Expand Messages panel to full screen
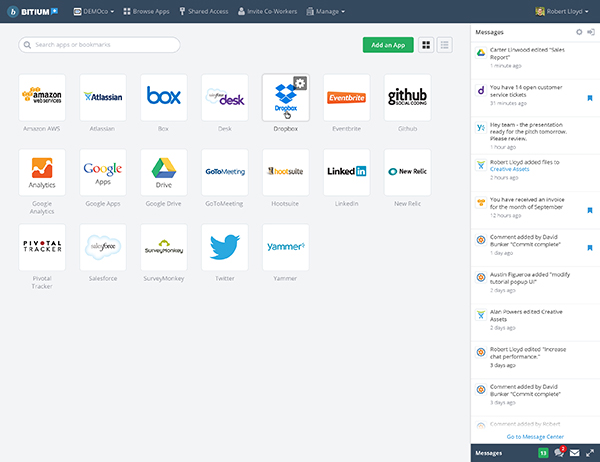 tap(590, 453)
